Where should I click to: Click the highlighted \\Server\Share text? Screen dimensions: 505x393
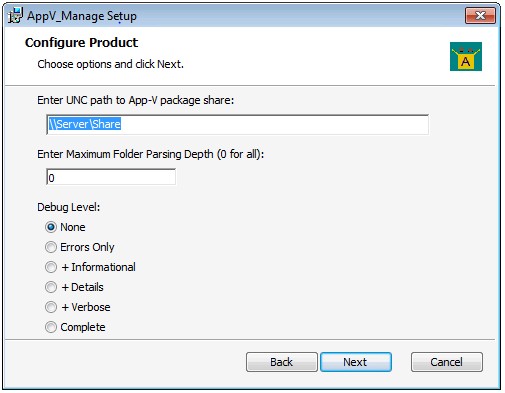point(85,124)
